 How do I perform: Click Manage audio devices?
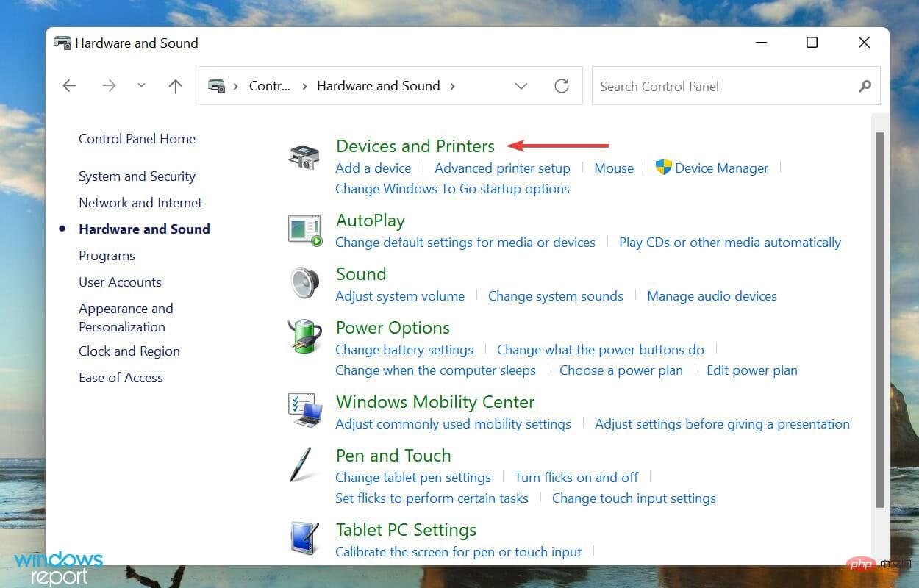tap(712, 295)
